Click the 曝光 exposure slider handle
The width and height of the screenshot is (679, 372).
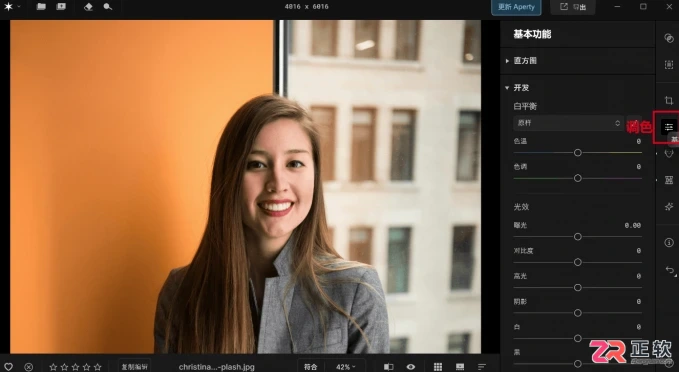pyautogui.click(x=578, y=237)
